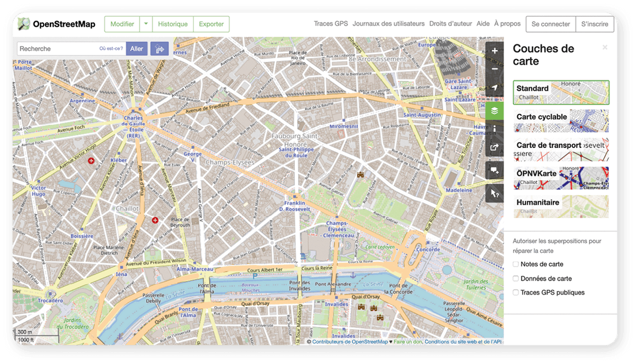Expand the Modifier dropdown arrow

146,24
